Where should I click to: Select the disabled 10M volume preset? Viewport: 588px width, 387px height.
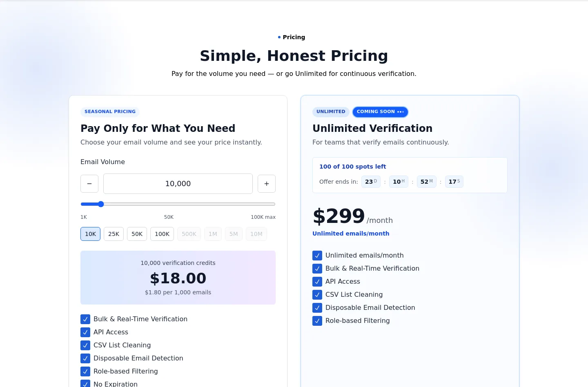tap(256, 234)
